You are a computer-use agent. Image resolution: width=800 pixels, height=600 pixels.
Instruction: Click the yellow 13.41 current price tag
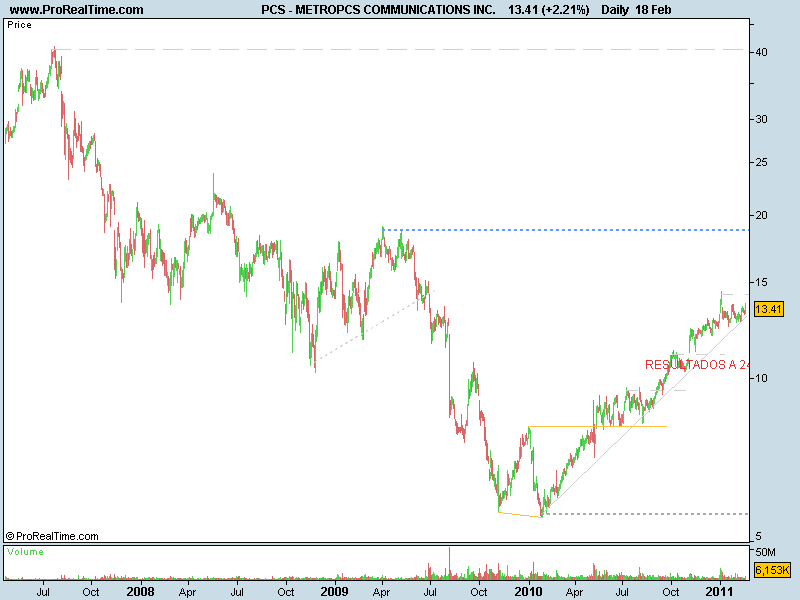click(768, 309)
